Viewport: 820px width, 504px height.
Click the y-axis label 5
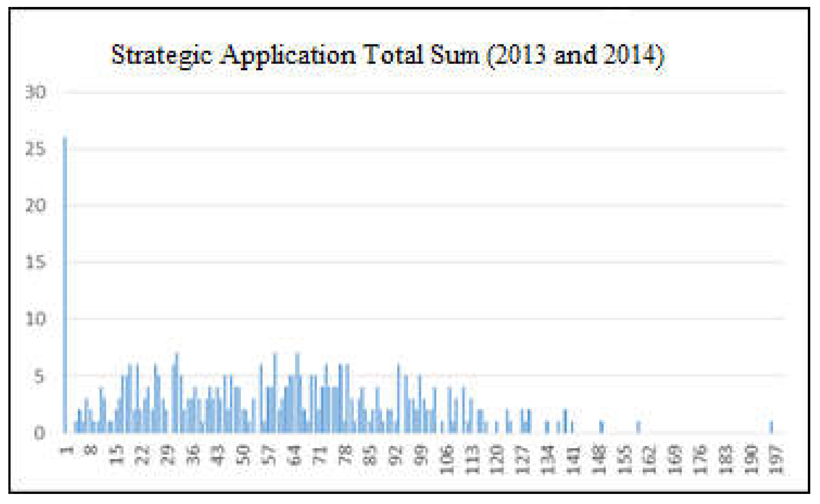39,376
